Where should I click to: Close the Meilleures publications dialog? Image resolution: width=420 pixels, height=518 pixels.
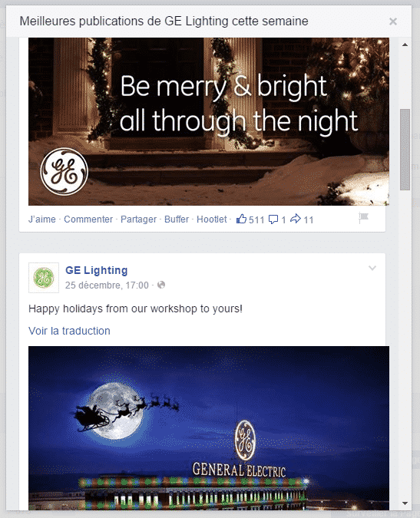coord(393,21)
